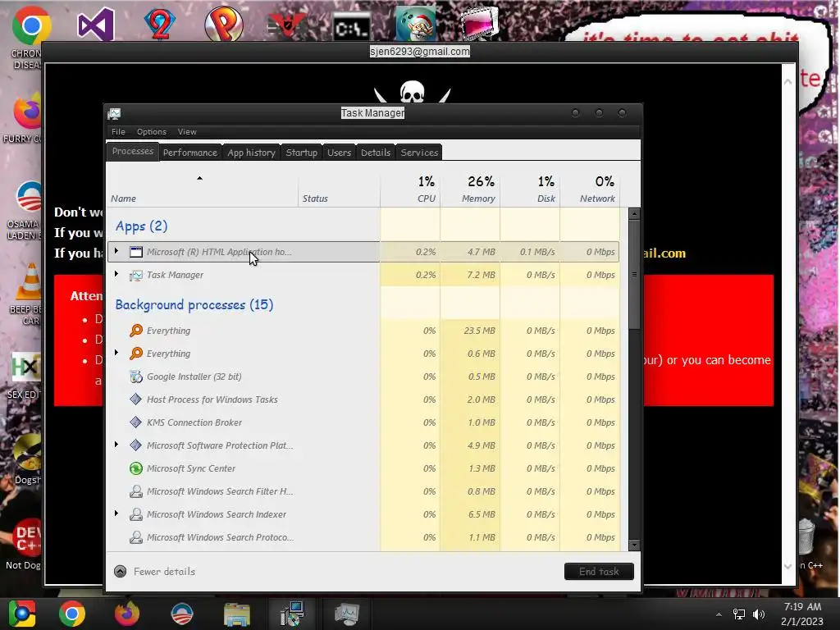840x630 pixels.
Task: Click the network tray icon
Action: click(739, 614)
